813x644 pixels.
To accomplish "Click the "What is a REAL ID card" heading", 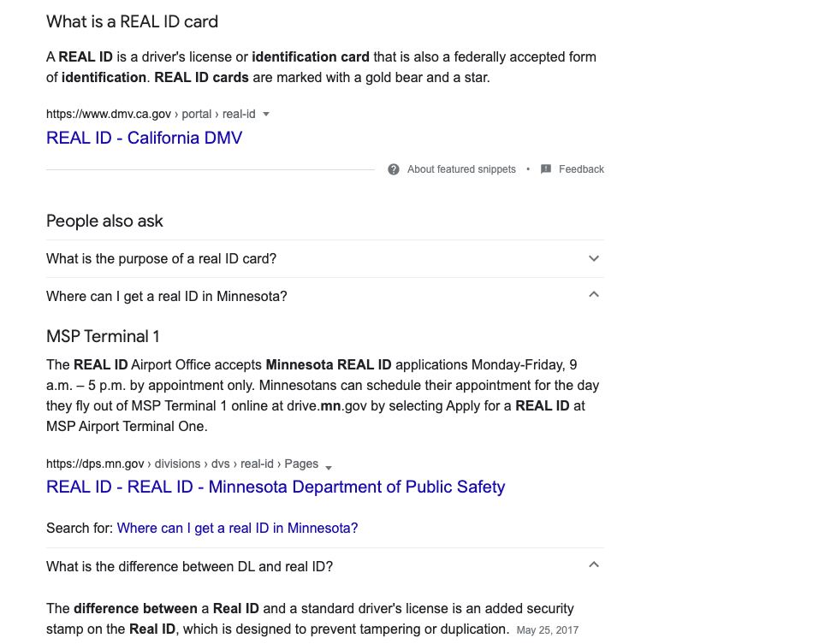I will [x=132, y=21].
